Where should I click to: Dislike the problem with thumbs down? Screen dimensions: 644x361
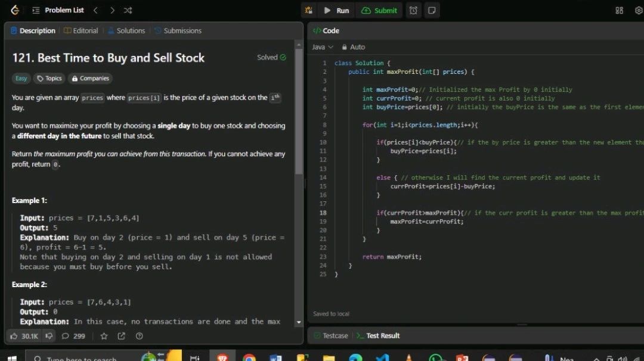pyautogui.click(x=49, y=336)
